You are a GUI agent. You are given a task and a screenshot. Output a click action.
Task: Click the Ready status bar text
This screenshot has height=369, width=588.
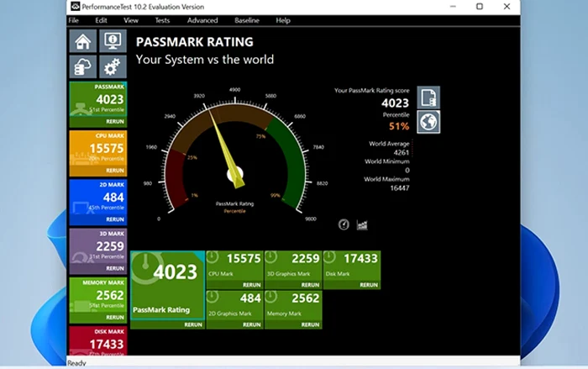[x=76, y=363]
